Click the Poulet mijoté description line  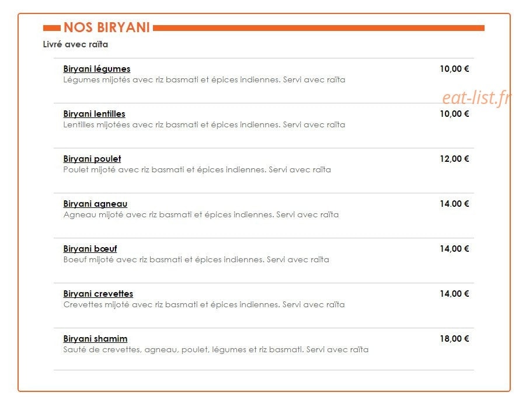pyautogui.click(x=197, y=169)
